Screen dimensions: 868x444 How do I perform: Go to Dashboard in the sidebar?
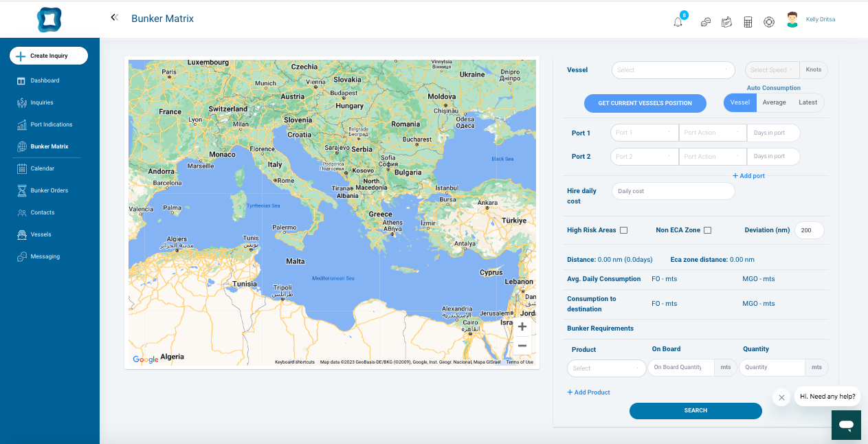point(45,80)
